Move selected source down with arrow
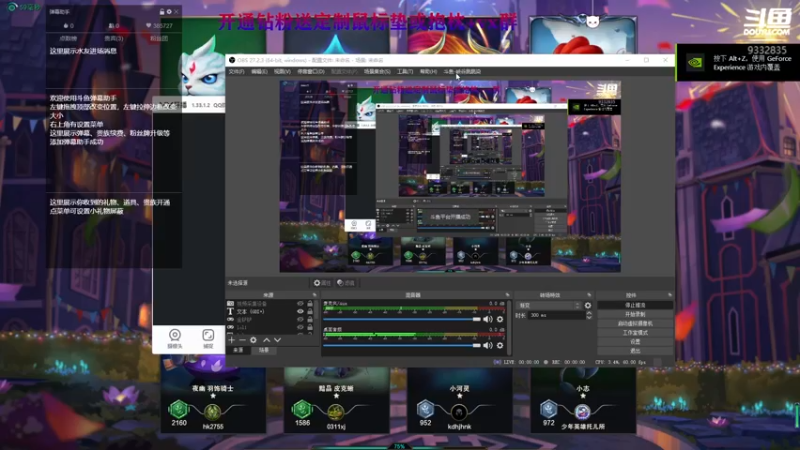This screenshot has height=450, width=800. (278, 340)
